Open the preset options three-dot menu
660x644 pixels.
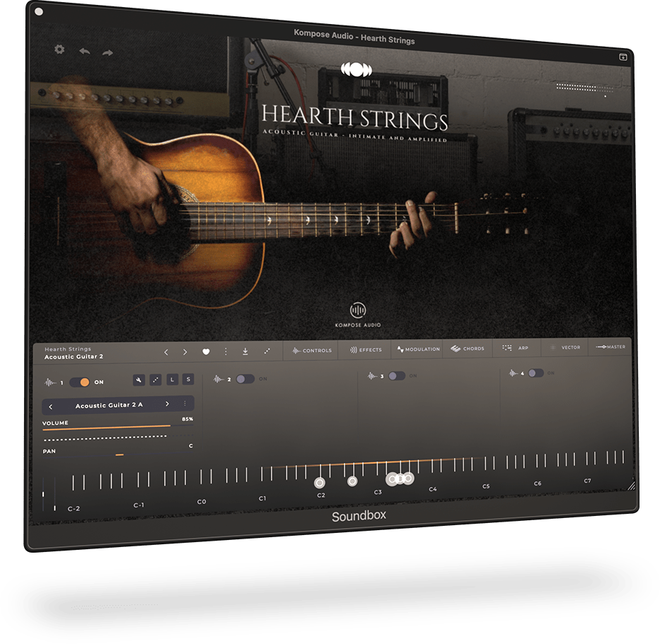tap(226, 351)
